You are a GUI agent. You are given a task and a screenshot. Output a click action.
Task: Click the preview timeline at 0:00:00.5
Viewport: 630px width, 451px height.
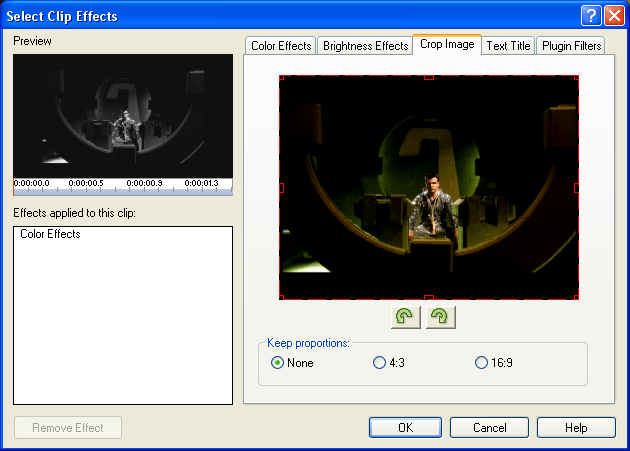coord(86,183)
